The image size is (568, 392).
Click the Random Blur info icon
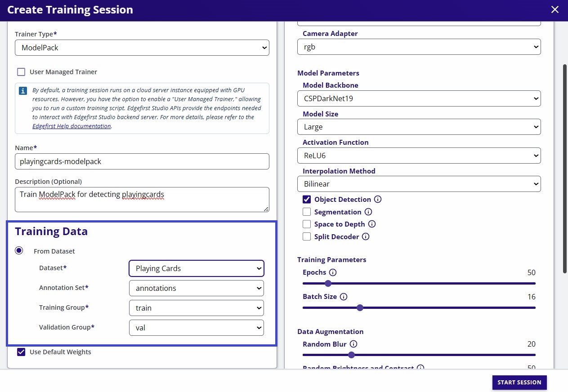(x=354, y=344)
